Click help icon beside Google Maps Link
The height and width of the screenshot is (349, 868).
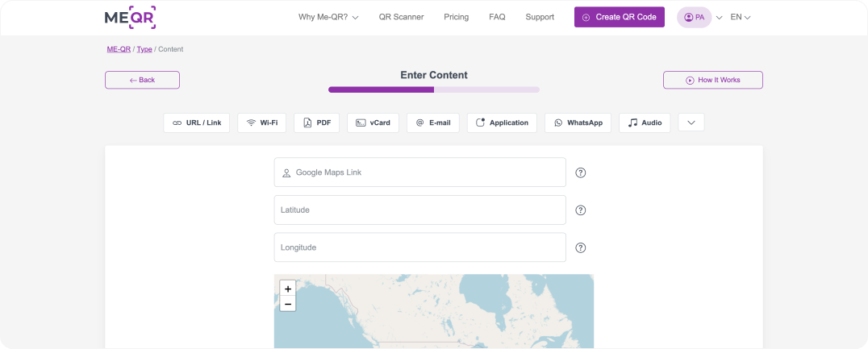click(580, 172)
